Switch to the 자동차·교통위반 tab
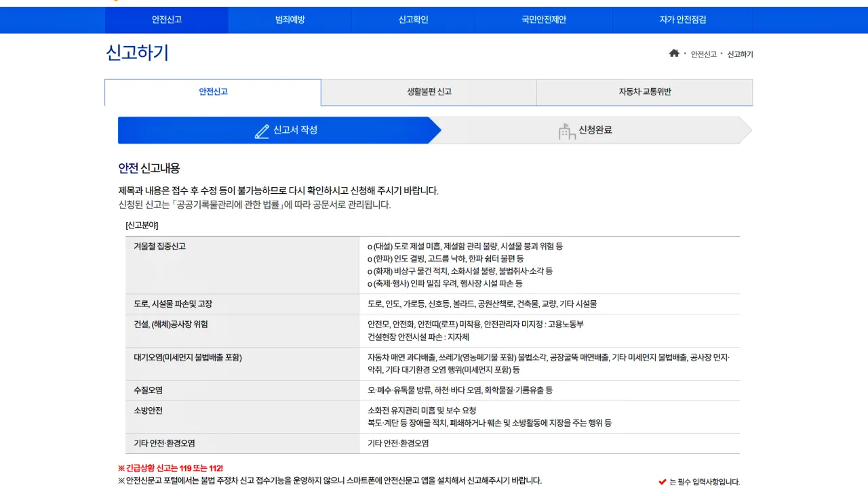Screen dimensions: 868x496 (644, 92)
